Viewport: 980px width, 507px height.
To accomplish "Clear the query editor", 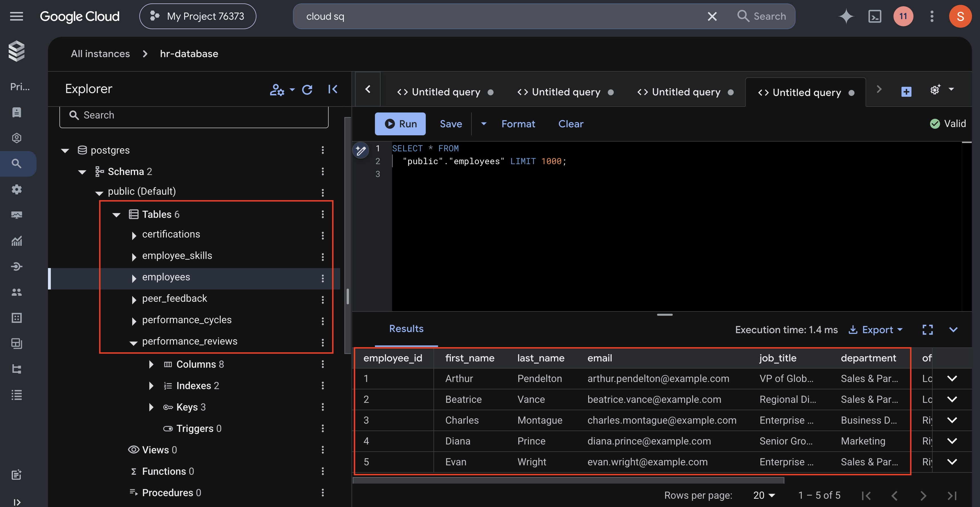I will (x=571, y=124).
